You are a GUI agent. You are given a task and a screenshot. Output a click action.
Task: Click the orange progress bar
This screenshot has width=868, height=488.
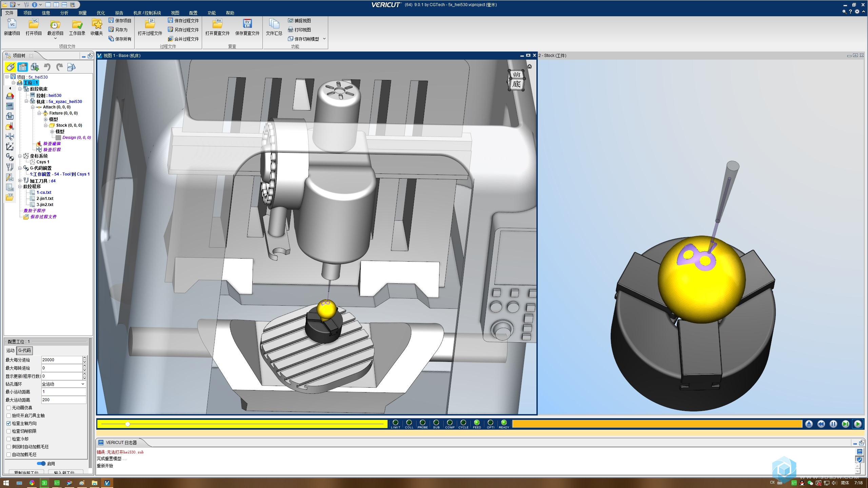[x=657, y=424]
